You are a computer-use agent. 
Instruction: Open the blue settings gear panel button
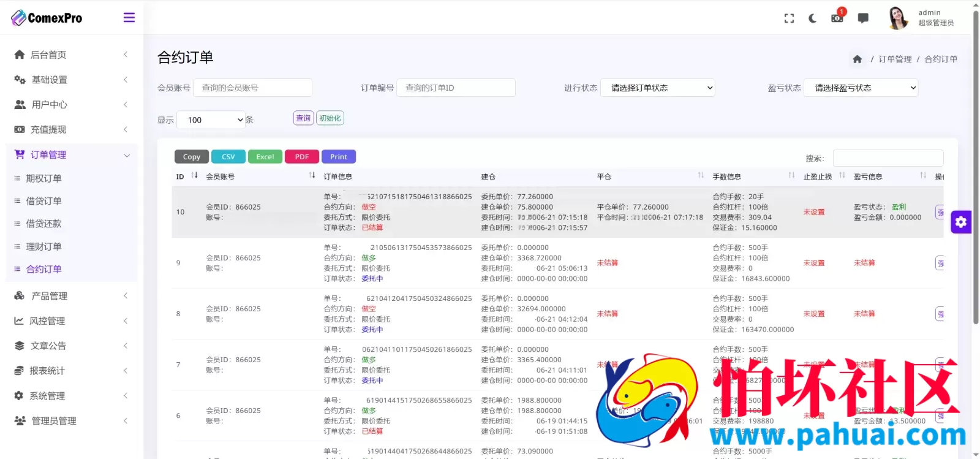[x=961, y=222]
